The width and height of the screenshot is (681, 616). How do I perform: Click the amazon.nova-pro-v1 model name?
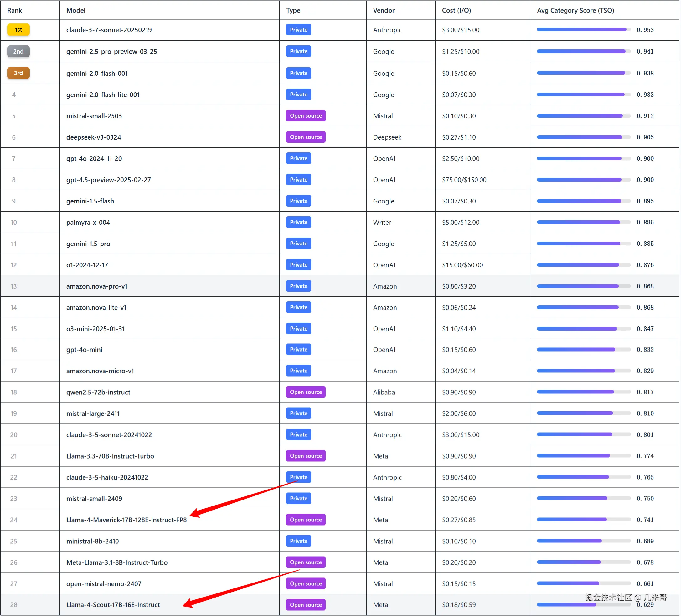point(97,286)
